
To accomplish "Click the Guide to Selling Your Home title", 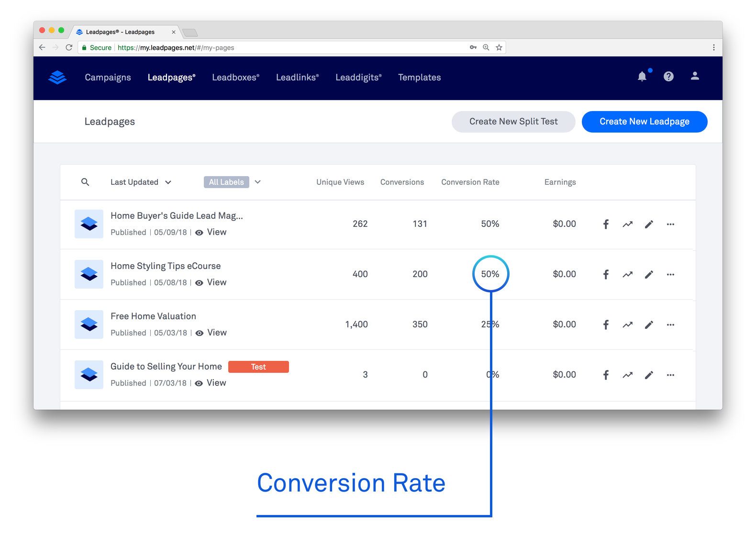I will (166, 367).
